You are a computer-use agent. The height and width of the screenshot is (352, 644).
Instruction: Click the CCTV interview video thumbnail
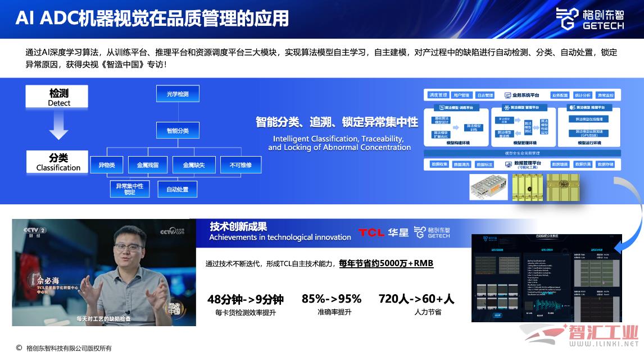tap(104, 273)
